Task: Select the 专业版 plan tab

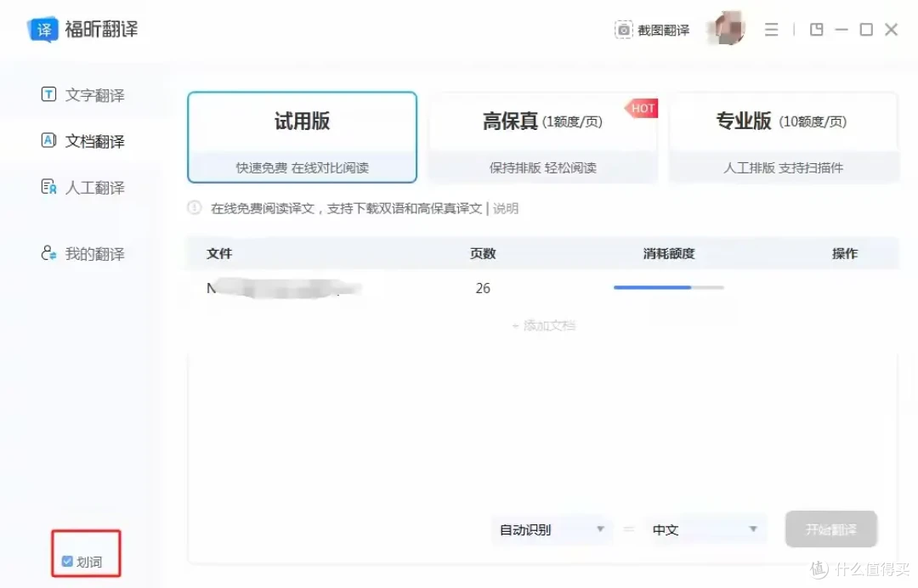Action: pos(784,137)
